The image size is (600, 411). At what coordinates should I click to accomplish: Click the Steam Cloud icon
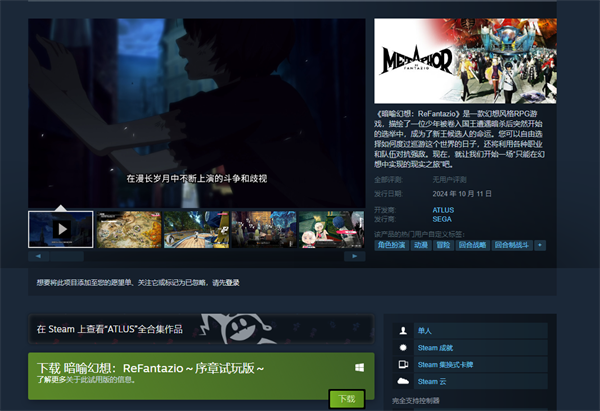point(403,381)
